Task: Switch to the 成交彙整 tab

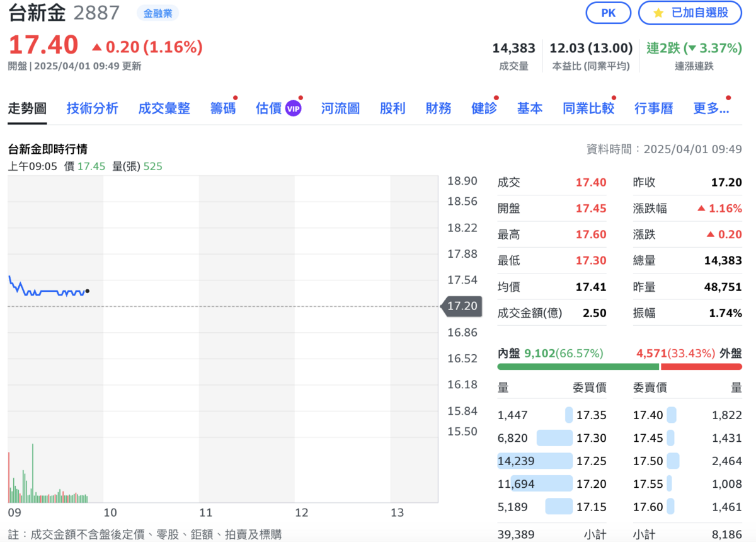Action: [164, 108]
